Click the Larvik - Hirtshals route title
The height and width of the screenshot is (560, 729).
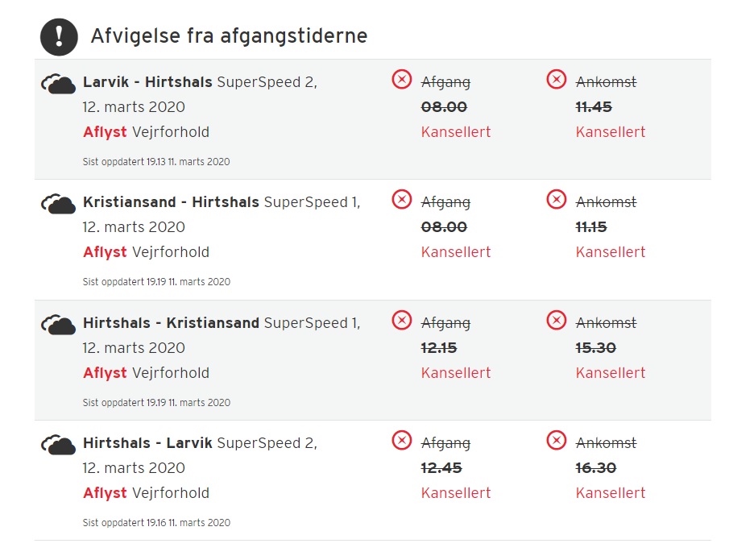click(x=147, y=82)
